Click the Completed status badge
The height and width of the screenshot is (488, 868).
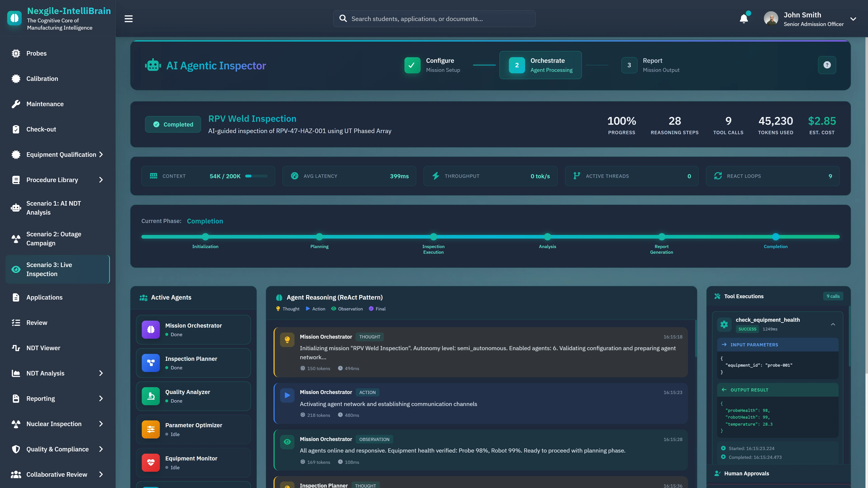173,124
